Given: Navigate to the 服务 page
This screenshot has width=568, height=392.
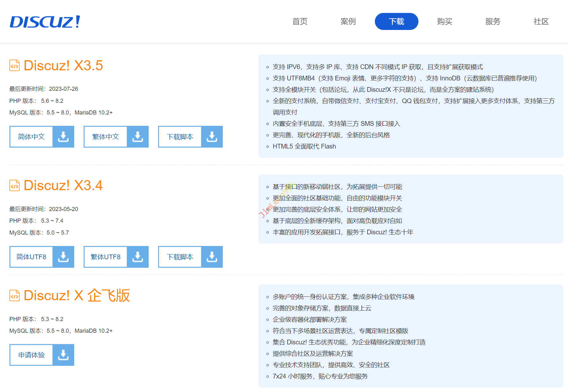Looking at the screenshot, I should 493,21.
